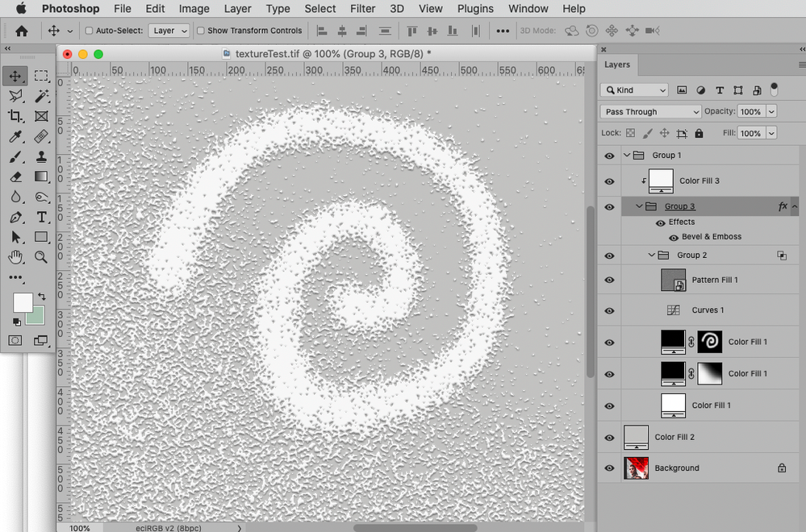This screenshot has width=806, height=532.
Task: Select the Rectangular Marquee tool
Action: 41,76
